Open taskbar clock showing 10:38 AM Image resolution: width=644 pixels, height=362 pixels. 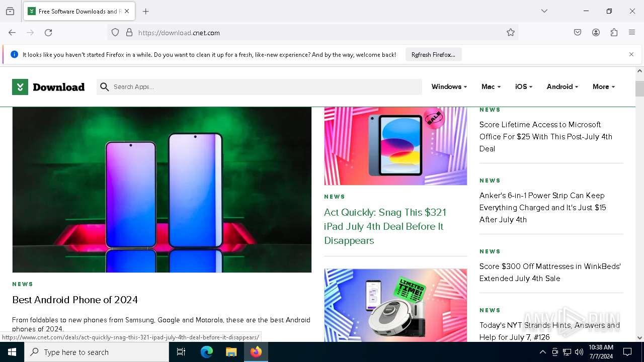[601, 352]
